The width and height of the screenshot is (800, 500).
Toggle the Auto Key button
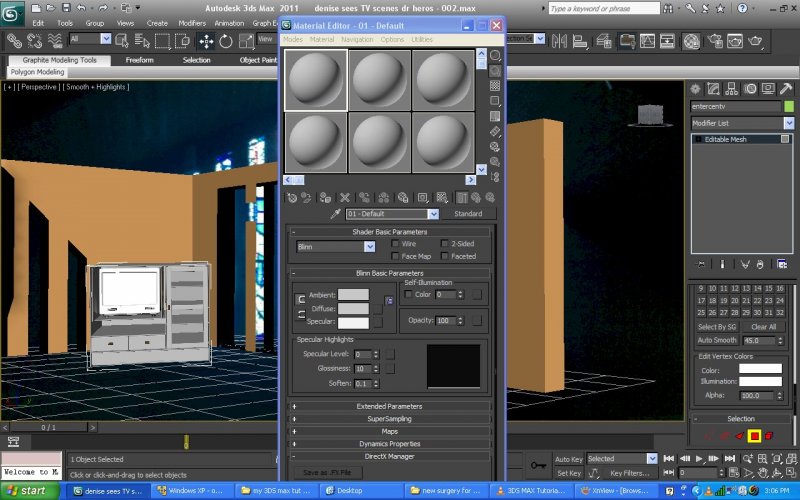tap(568, 459)
